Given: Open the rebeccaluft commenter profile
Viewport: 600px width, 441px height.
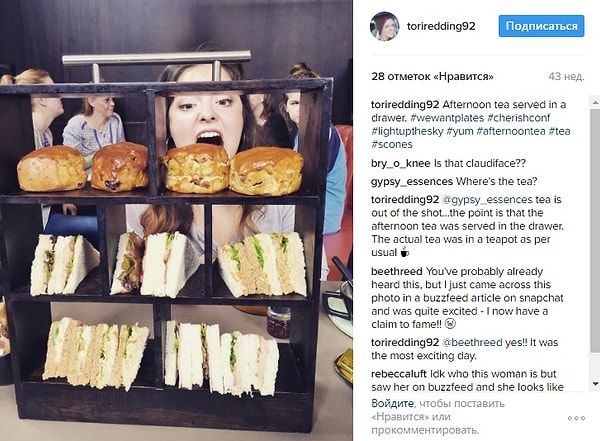Looking at the screenshot, I should pos(399,374).
